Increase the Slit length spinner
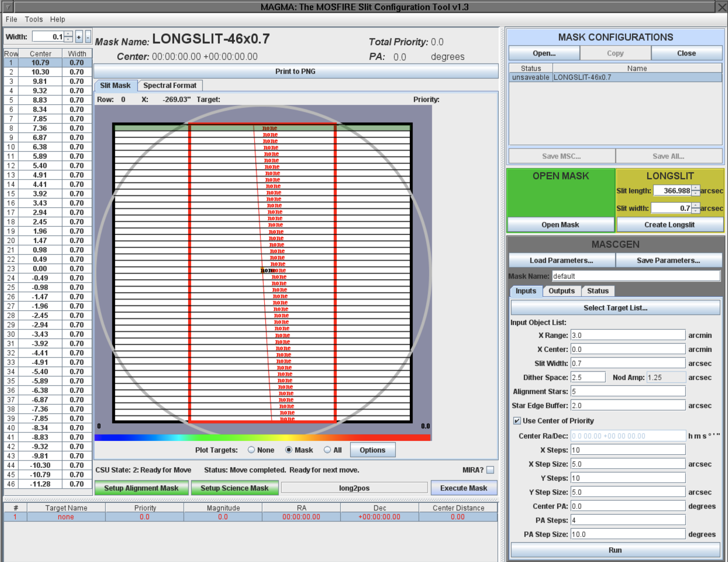Screen dimensions: 728x562 (x=695, y=188)
